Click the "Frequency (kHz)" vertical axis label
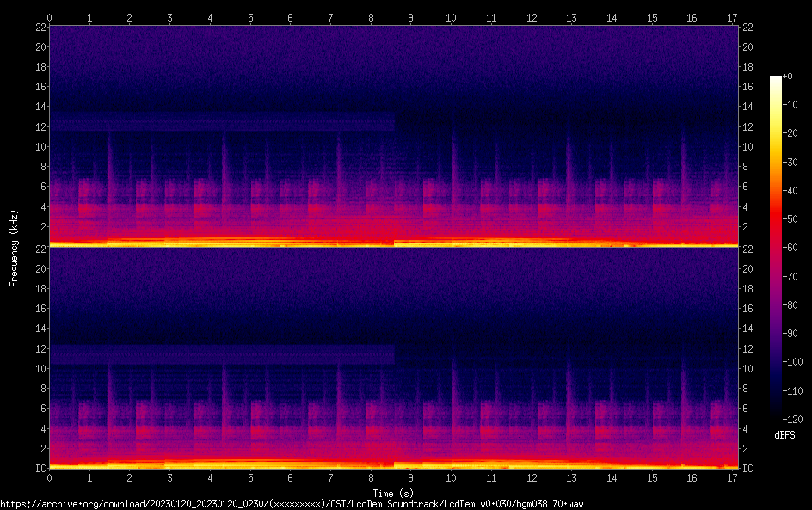Viewport: 812px width, 510px height. [x=14, y=248]
